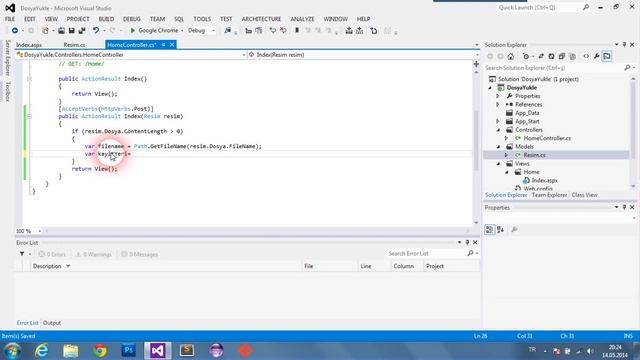
Task: Switch to the Team Explorer tab
Action: [x=549, y=195]
